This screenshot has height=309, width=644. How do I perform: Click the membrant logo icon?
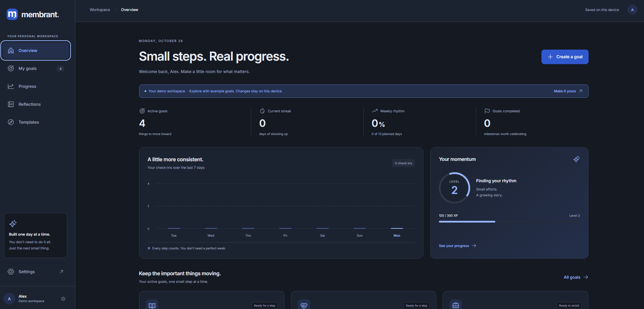[x=12, y=14]
